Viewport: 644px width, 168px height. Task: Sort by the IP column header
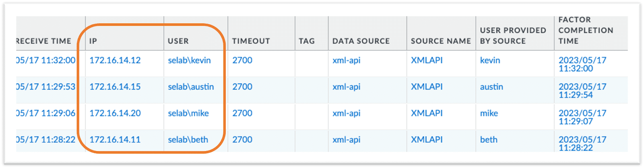point(93,41)
